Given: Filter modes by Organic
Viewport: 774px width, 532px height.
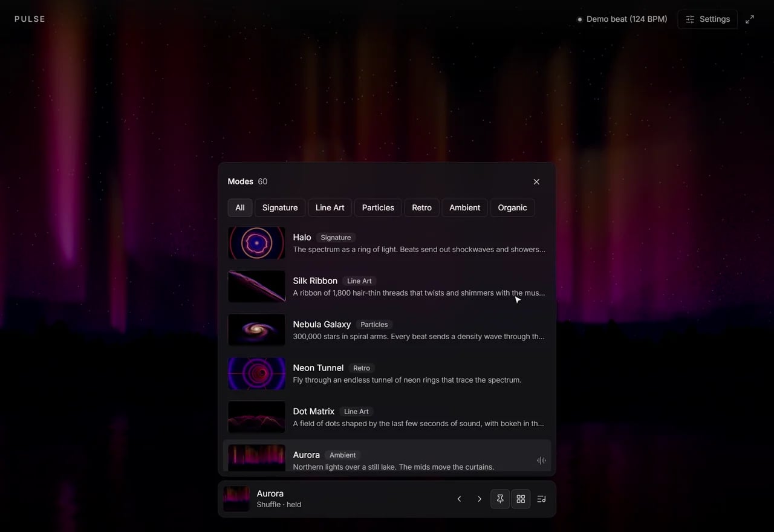Looking at the screenshot, I should [513, 207].
